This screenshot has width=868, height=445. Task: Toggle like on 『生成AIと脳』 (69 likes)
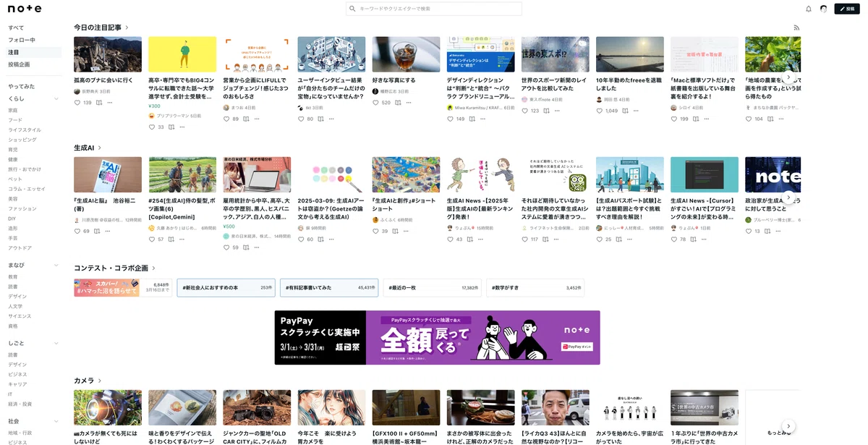coord(77,231)
